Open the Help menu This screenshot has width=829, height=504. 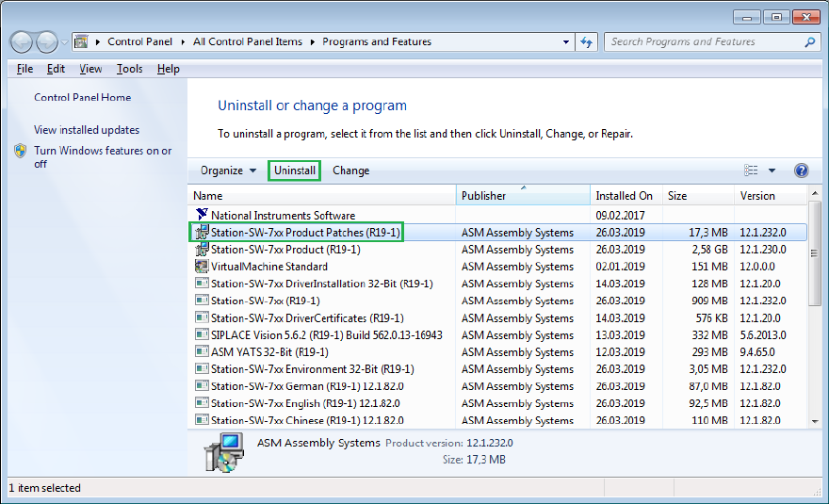tap(168, 69)
